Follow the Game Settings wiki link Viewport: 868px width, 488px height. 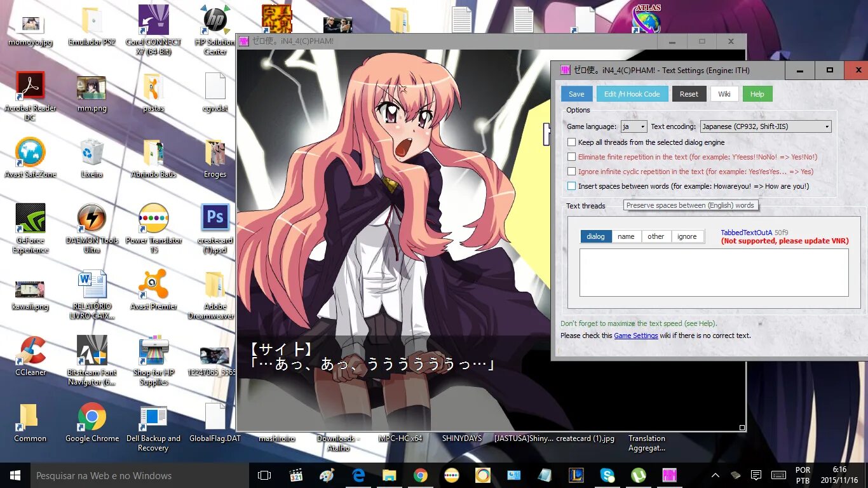(x=636, y=335)
